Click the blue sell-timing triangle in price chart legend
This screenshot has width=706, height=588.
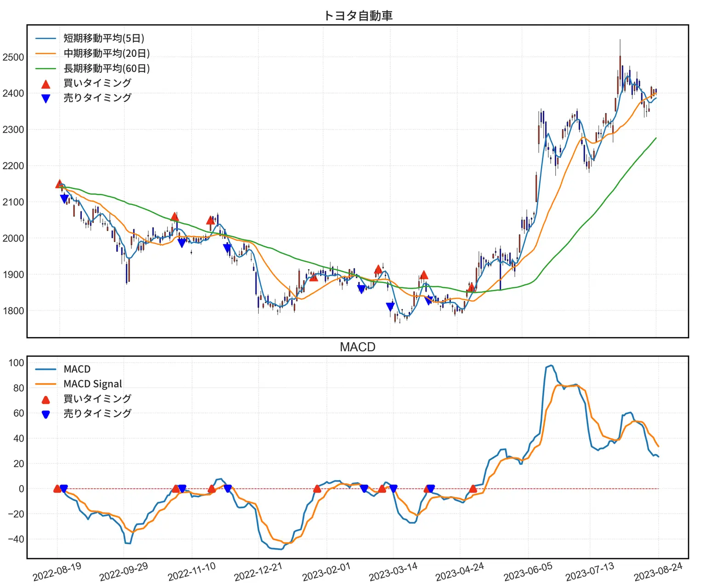46,98
